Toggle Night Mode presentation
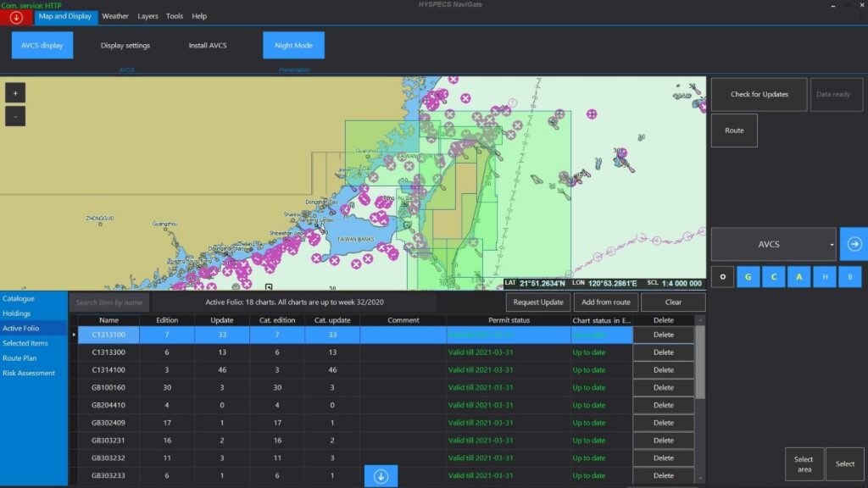 293,46
